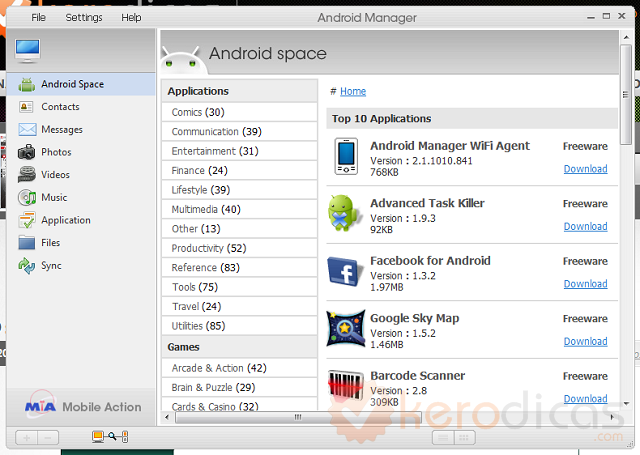Open the Help menu
The image size is (640, 455).
point(131,18)
